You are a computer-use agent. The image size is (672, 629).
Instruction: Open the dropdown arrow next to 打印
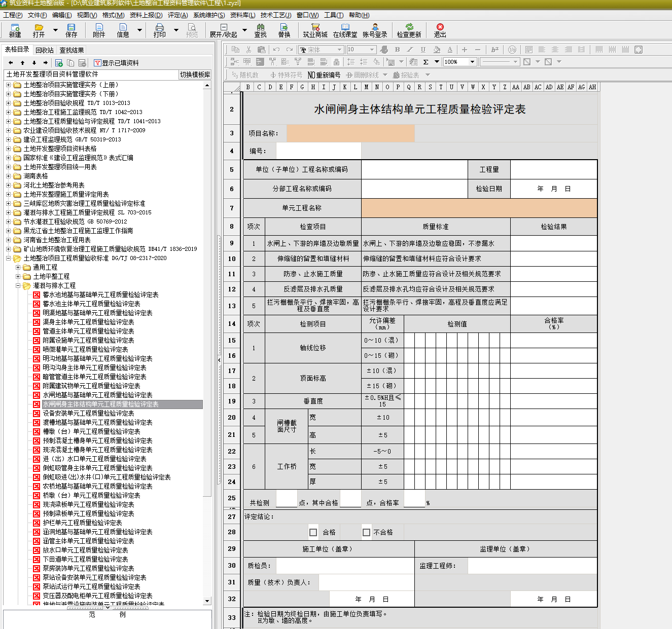[x=176, y=30]
